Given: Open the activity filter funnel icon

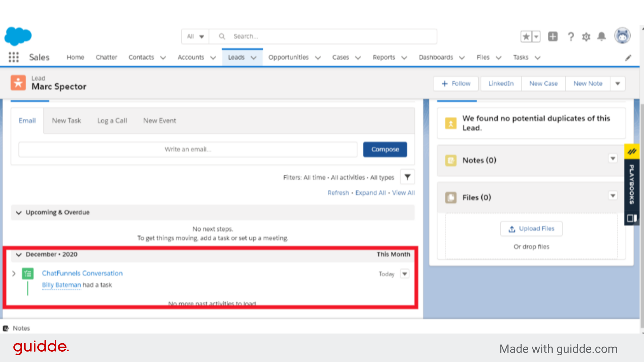Looking at the screenshot, I should (407, 177).
